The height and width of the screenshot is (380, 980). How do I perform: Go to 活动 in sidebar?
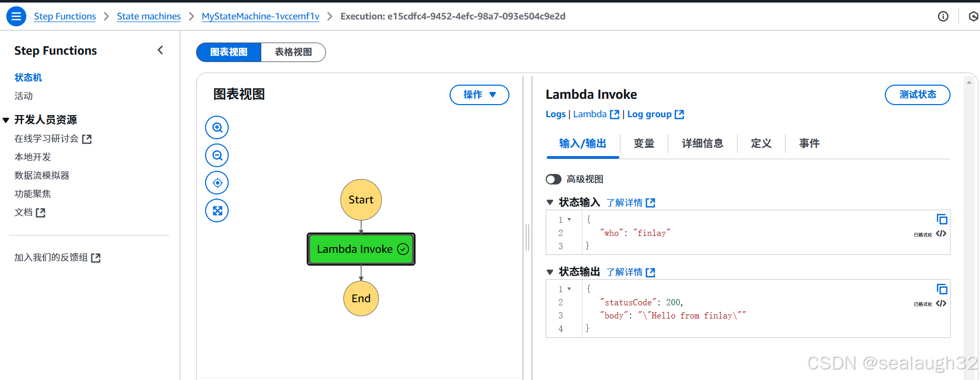[x=24, y=96]
